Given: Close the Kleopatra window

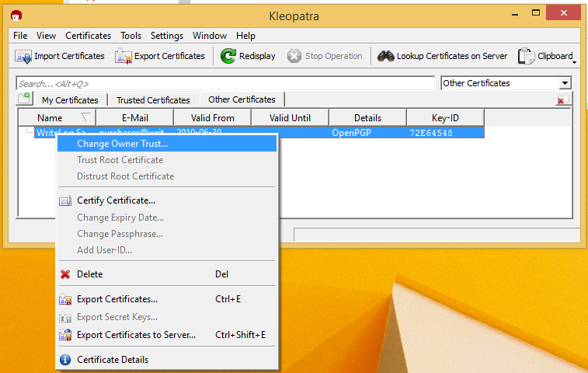Looking at the screenshot, I should coord(564,13).
